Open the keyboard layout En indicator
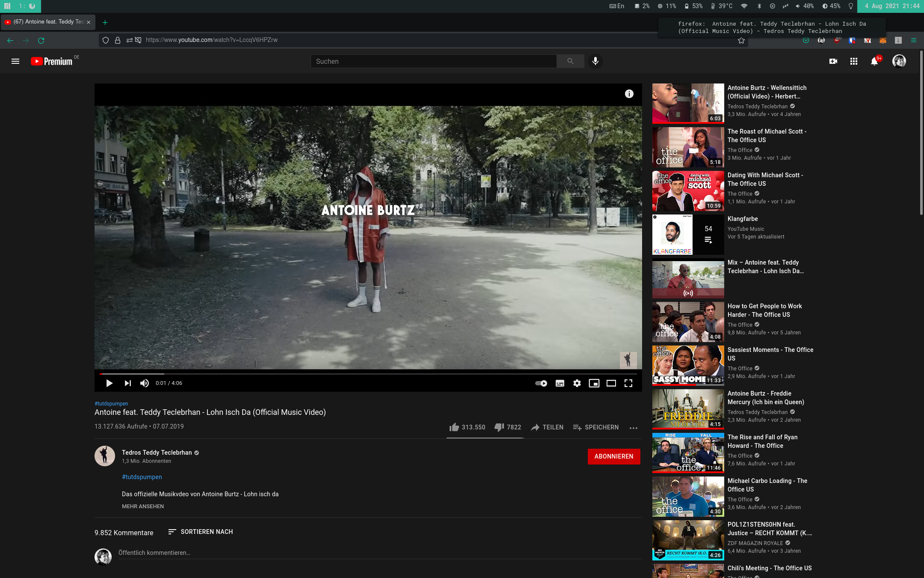This screenshot has width=924, height=578. point(616,6)
